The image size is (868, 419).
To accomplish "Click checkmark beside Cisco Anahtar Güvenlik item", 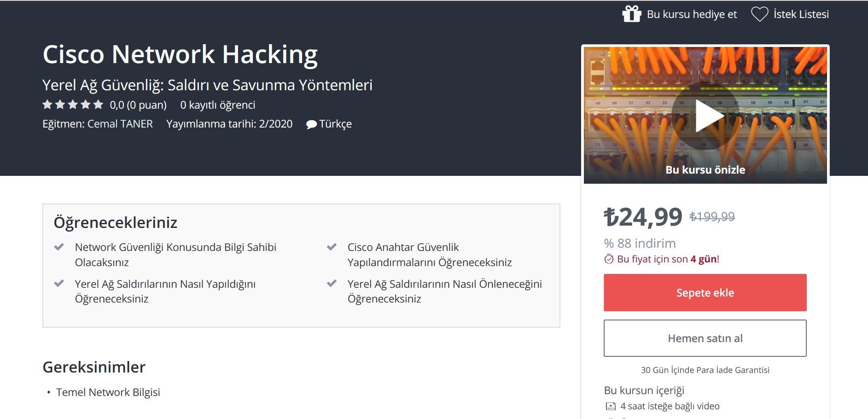I will point(332,247).
